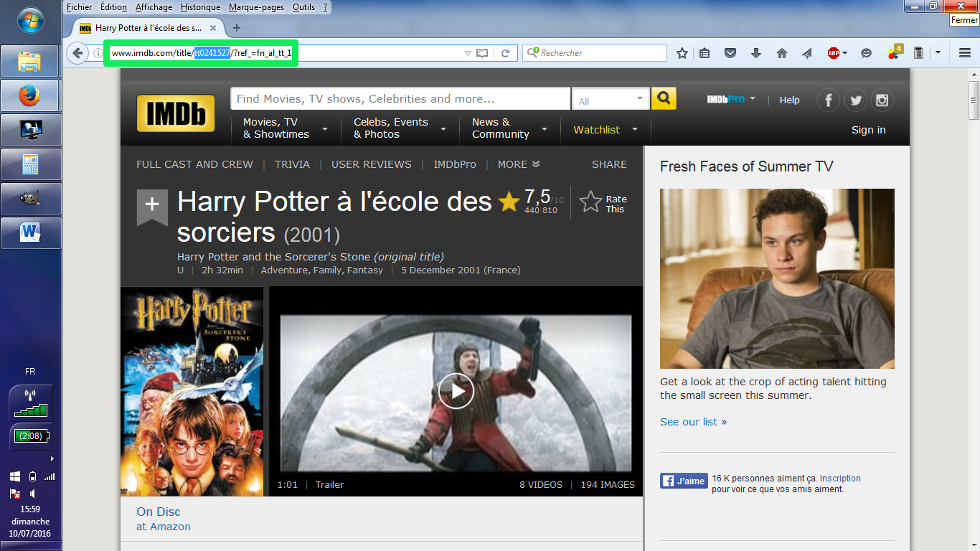Screen dimensions: 980x551
Task: Play the trailer video
Action: 456,391
